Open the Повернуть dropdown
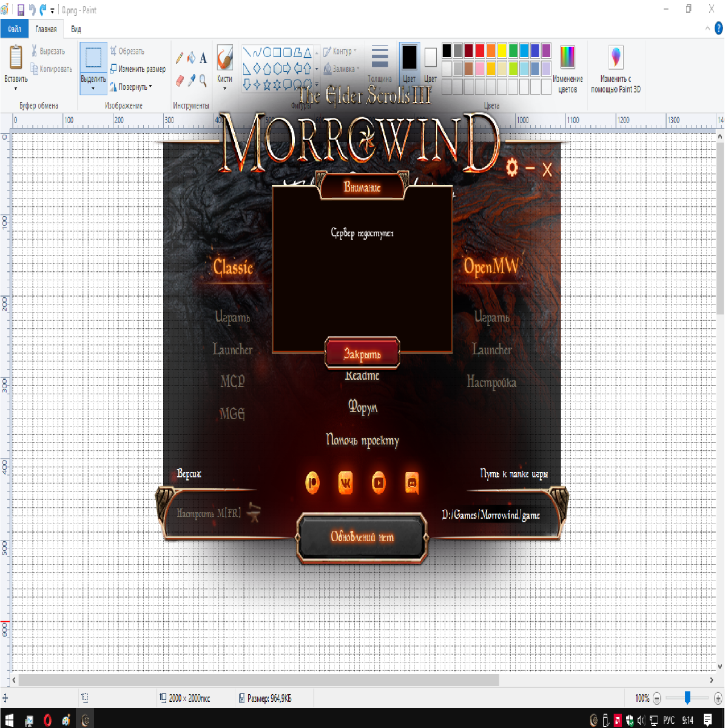Image resolution: width=728 pixels, height=728 pixels. click(130, 87)
